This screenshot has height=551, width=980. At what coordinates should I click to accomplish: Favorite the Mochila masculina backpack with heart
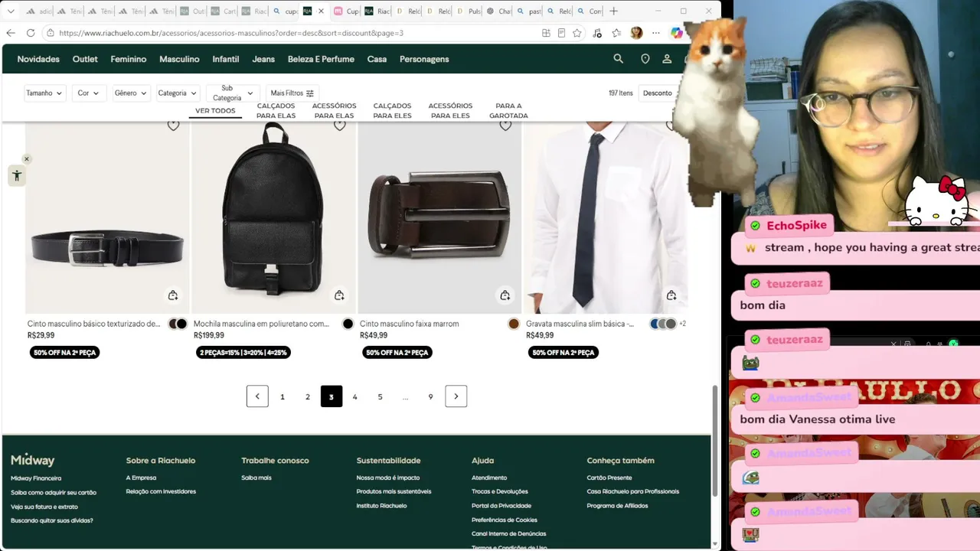pos(339,126)
